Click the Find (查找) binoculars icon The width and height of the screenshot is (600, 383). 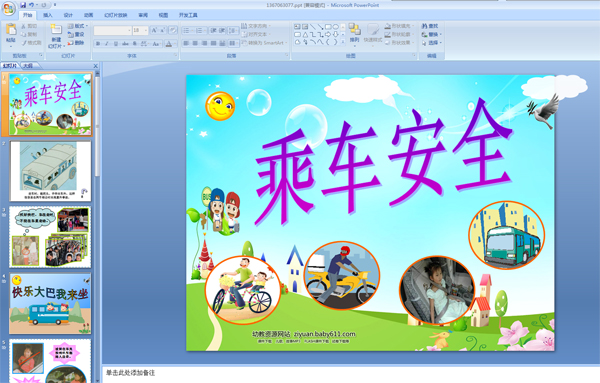(x=424, y=26)
